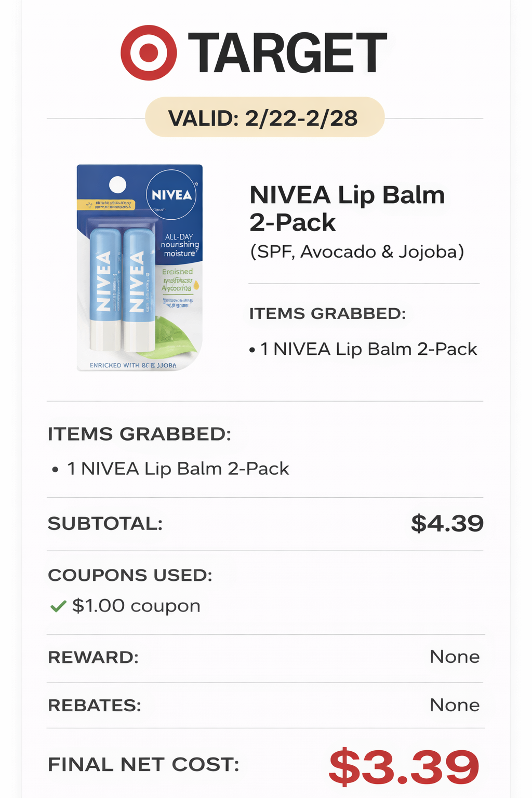This screenshot has height=798, width=532.
Task: Select the item bullet beside the product image
Action: click(368, 349)
